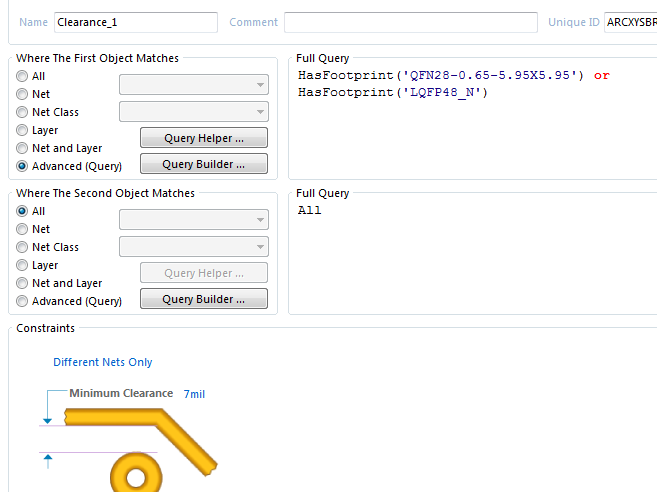Choose Net Class for first object
657x492 pixels.
point(22,112)
